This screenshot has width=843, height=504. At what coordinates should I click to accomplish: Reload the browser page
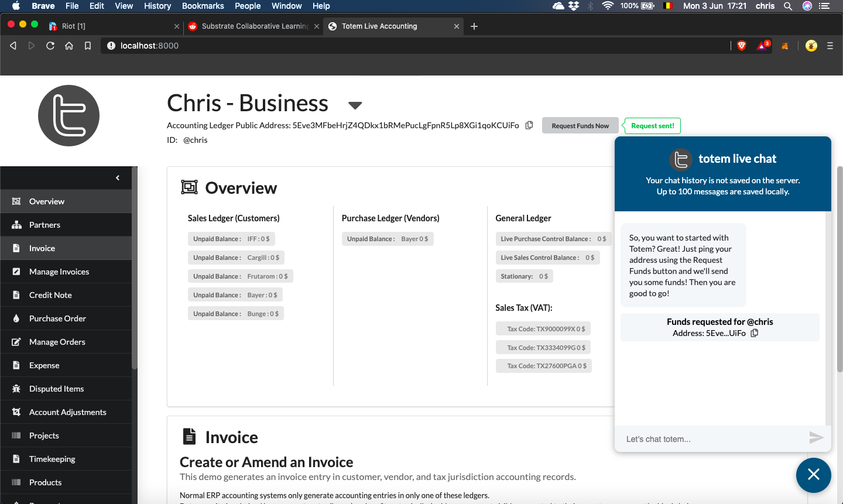click(50, 46)
